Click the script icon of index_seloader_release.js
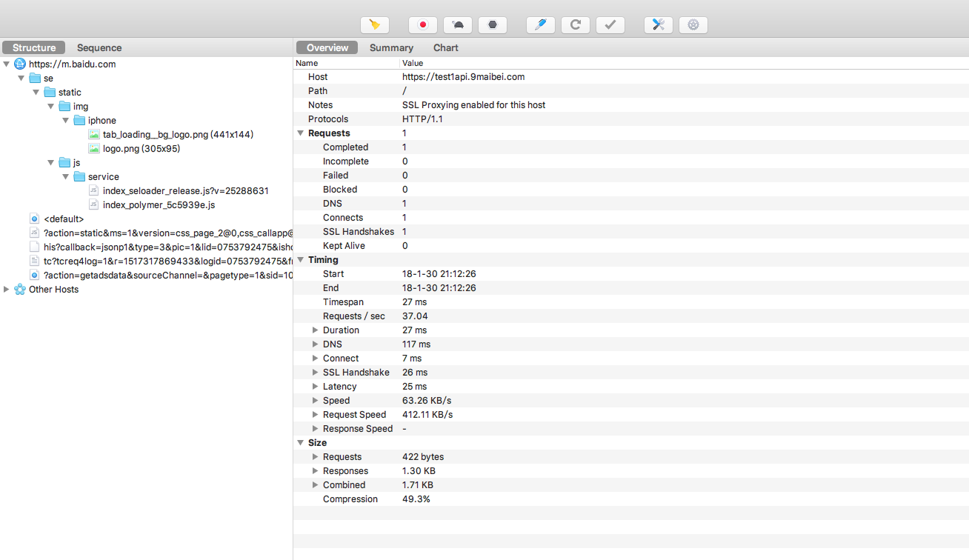The width and height of the screenshot is (969, 560). click(x=94, y=190)
